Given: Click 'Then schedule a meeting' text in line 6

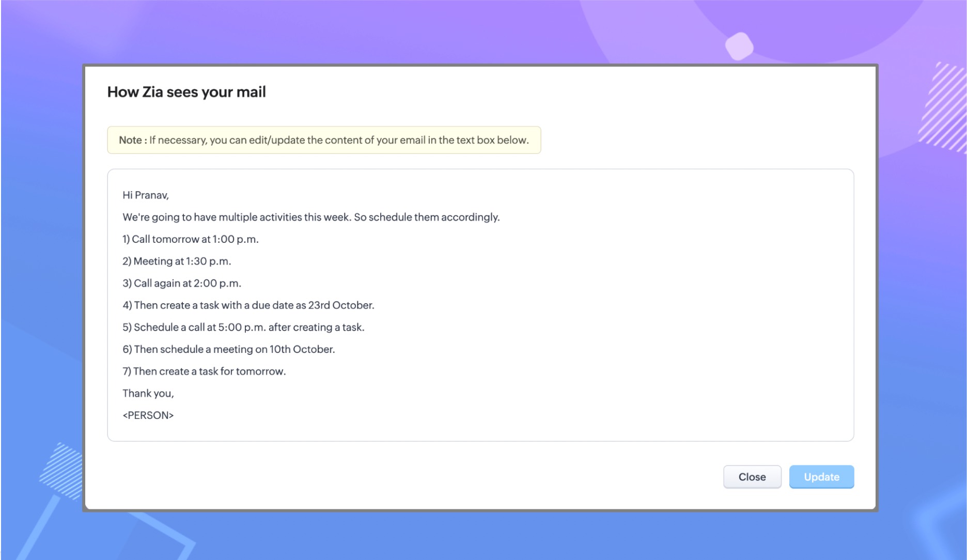Looking at the screenshot, I should point(193,350).
